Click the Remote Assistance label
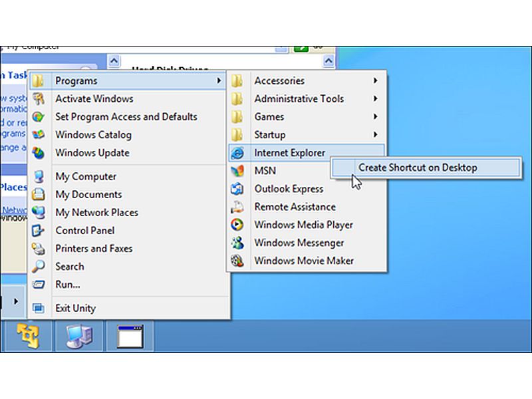This screenshot has width=532, height=399. coord(295,207)
